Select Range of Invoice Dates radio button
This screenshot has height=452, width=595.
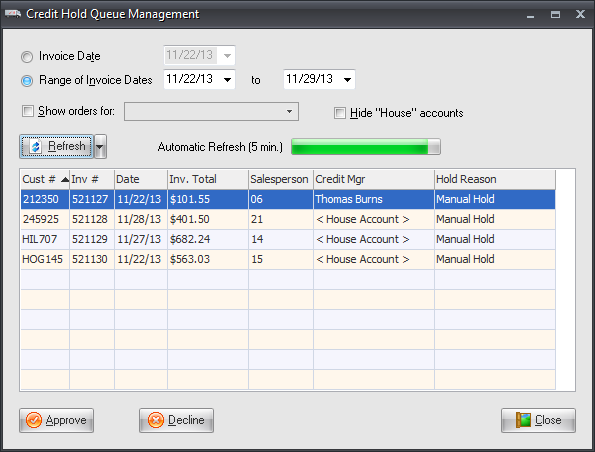(x=27, y=80)
